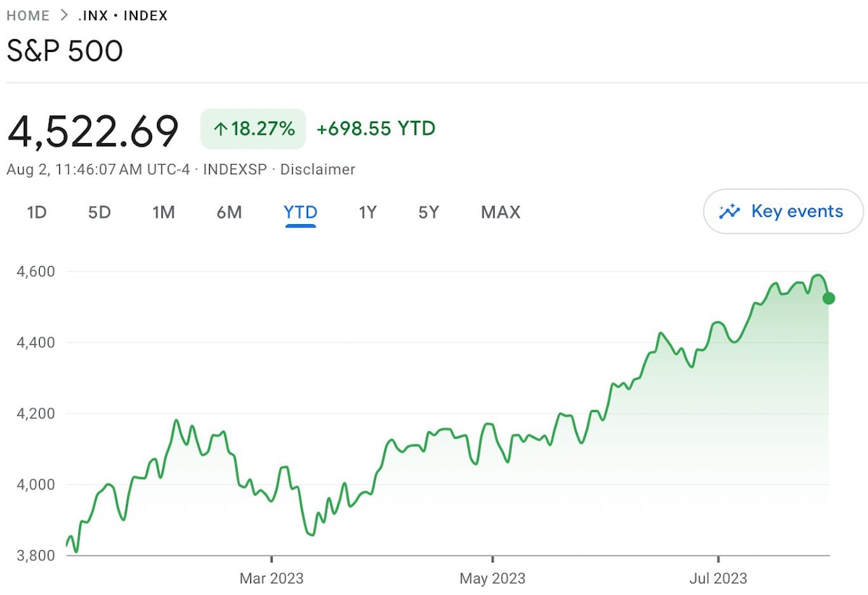This screenshot has height=595, width=868.
Task: Click the green up-arrow percentage icon
Action: [221, 129]
